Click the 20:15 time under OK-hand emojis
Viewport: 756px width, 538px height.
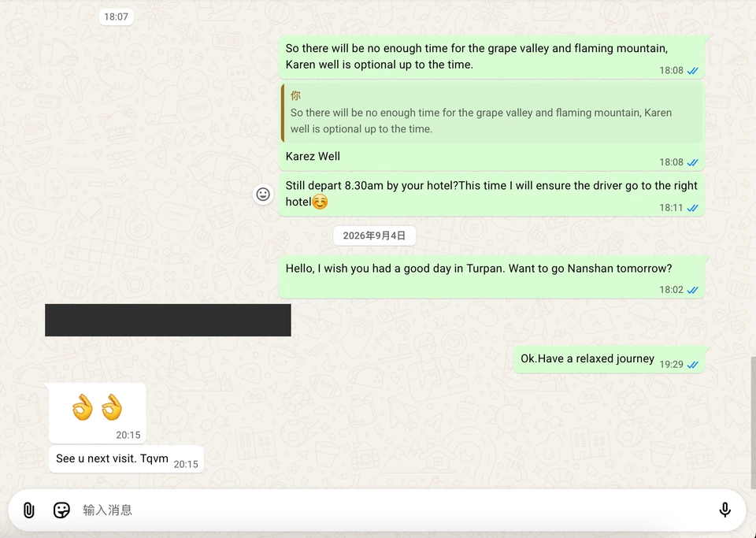click(x=128, y=436)
